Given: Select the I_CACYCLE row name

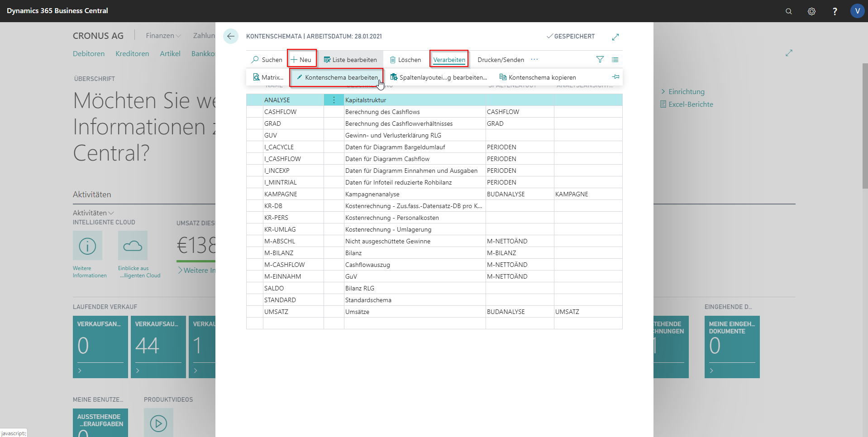Looking at the screenshot, I should point(279,147).
